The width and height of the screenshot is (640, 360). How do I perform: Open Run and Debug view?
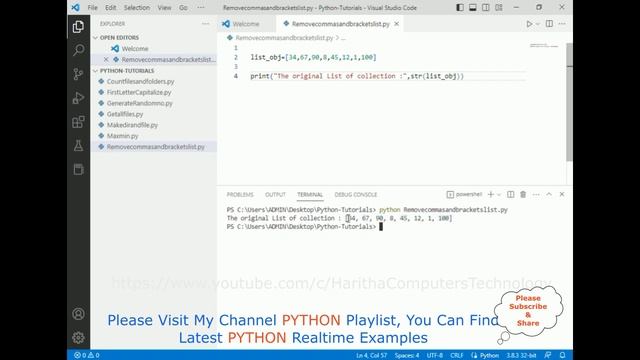click(78, 98)
